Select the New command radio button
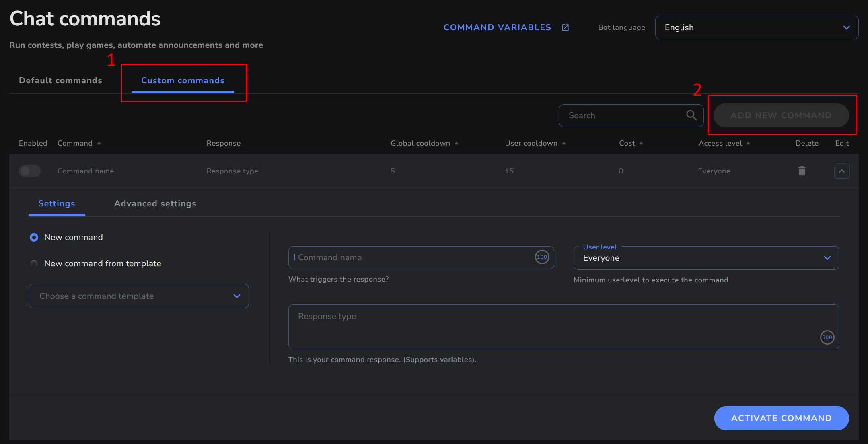The height and width of the screenshot is (444, 868). (34, 237)
